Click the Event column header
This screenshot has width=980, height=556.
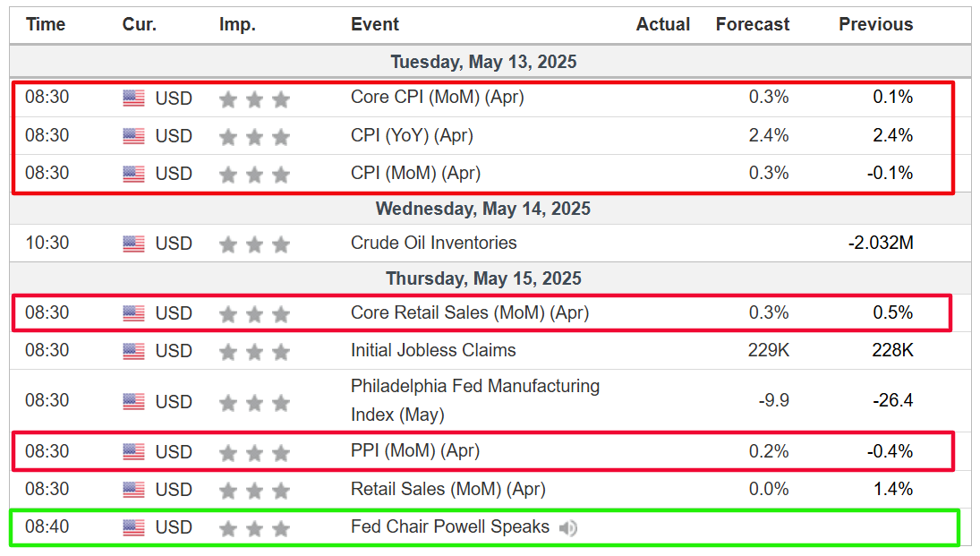click(374, 24)
